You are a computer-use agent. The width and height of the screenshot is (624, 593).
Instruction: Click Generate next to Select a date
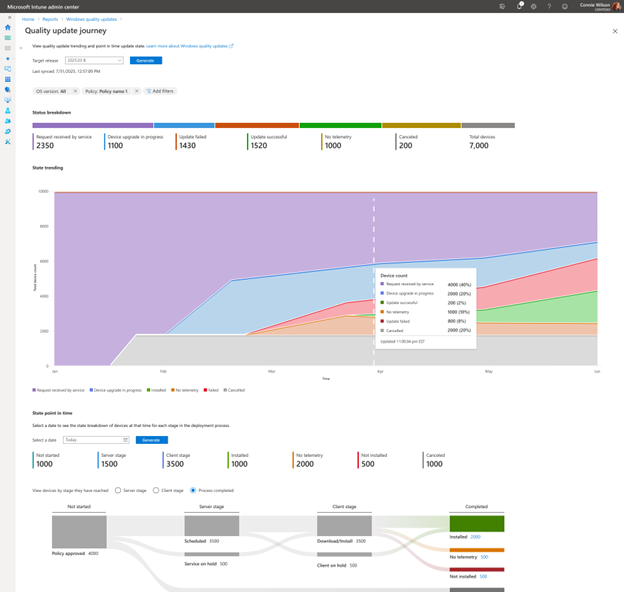(x=152, y=440)
